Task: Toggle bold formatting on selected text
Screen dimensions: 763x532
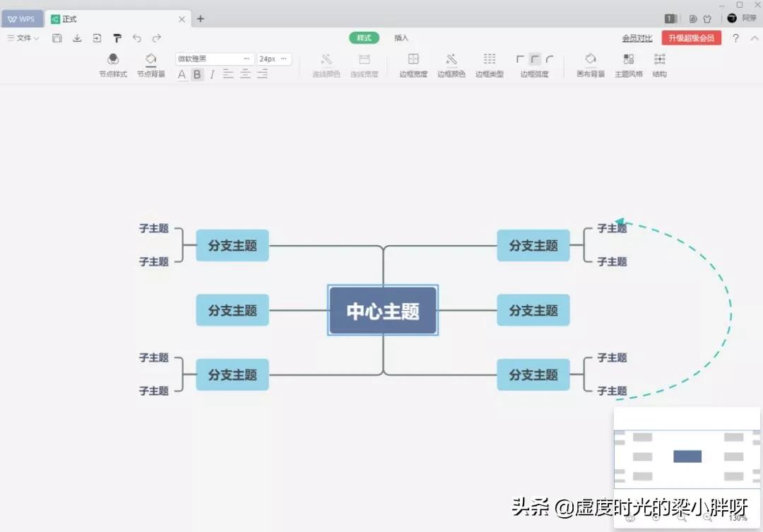Action: (x=196, y=74)
